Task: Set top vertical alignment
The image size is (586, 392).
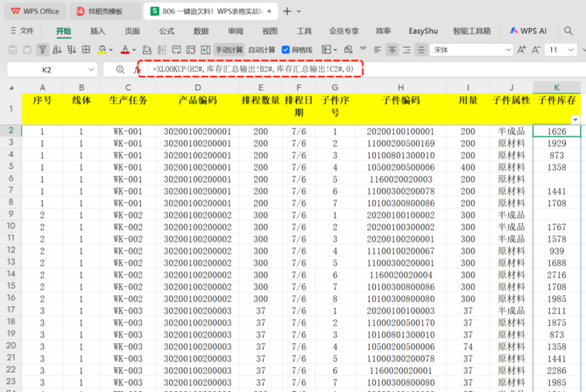Action: click(363, 49)
